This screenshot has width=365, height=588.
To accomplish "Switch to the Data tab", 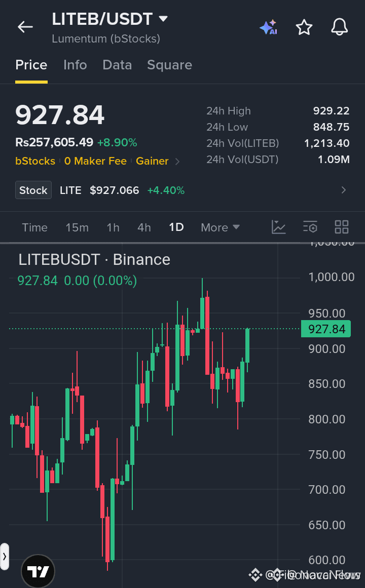I will click(x=117, y=65).
